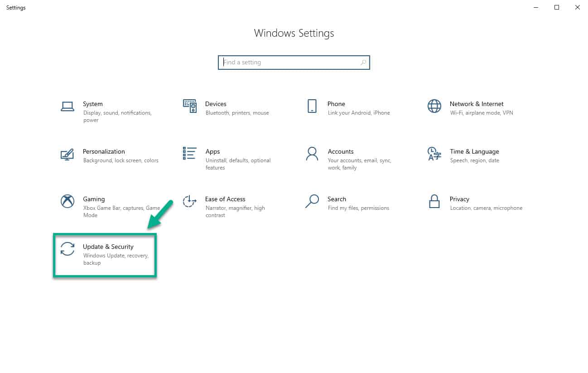This screenshot has width=588, height=373.
Task: Open Update & Security label
Action: (108, 247)
